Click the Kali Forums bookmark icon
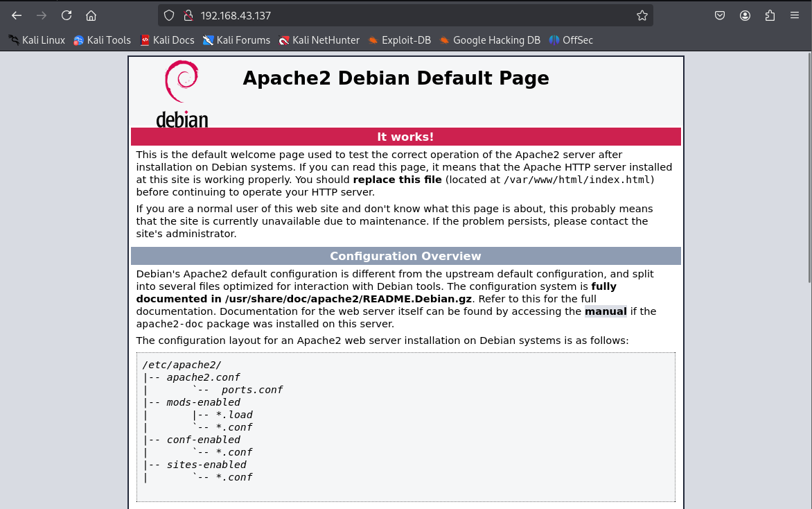This screenshot has width=812, height=509. [x=208, y=40]
